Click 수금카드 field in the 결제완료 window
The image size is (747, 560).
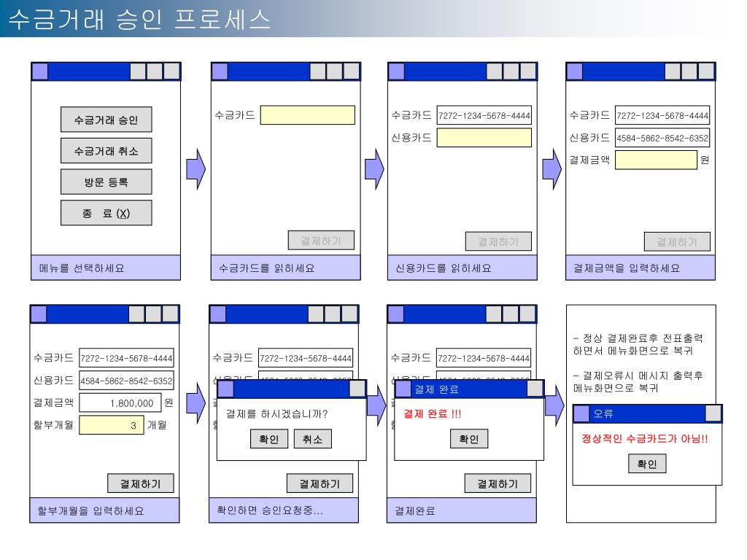pyautogui.click(x=484, y=358)
